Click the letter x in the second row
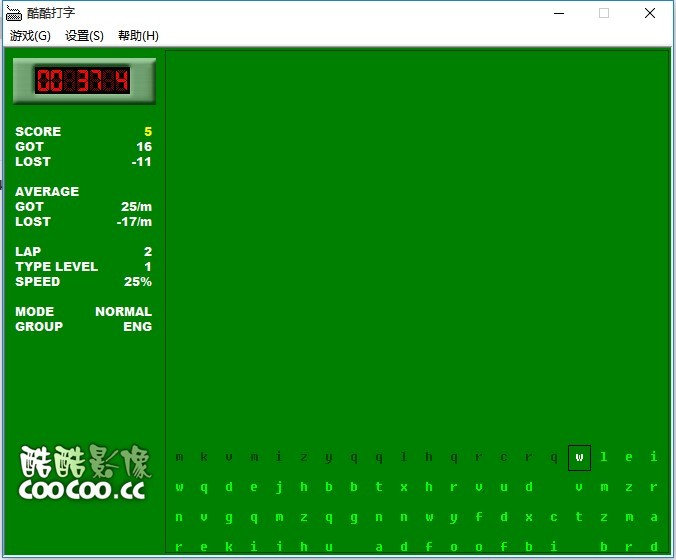The image size is (676, 560). pyautogui.click(x=404, y=488)
